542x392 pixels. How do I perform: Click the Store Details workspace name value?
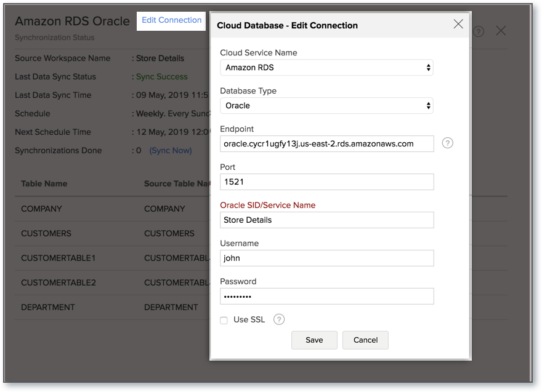[x=160, y=58]
